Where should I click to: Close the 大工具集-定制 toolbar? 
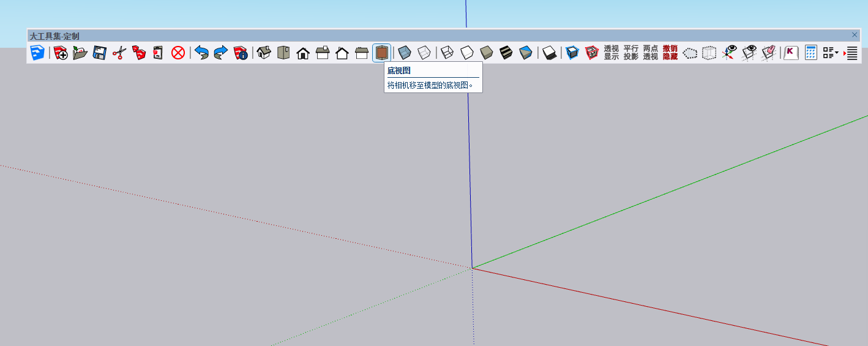click(x=855, y=35)
